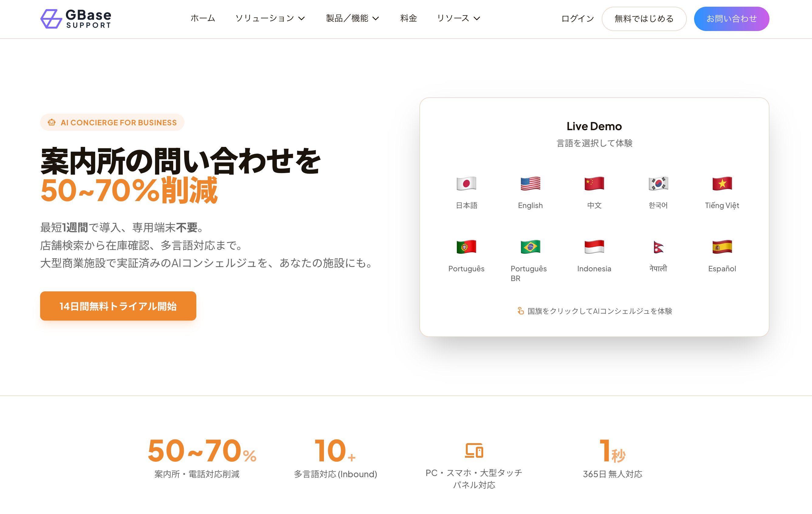Click the GBase Support logo
This screenshot has height=514, width=812.
coord(76,19)
